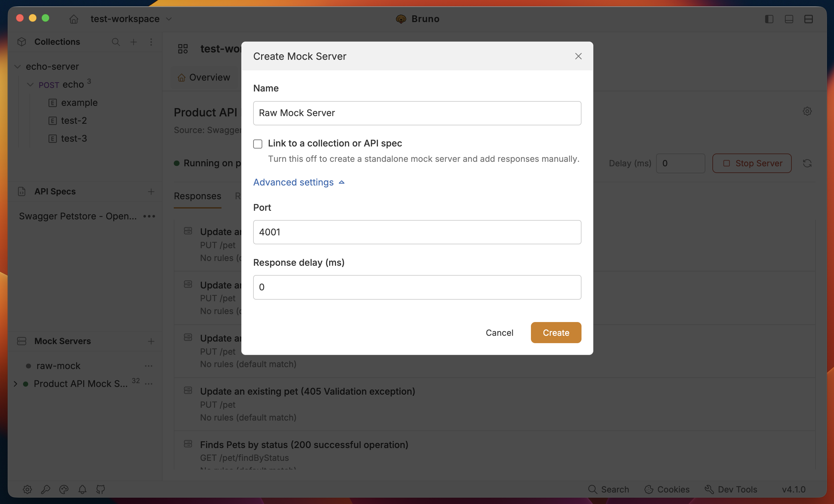Click the Delay (ms) field
The height and width of the screenshot is (504, 834).
[x=680, y=163]
